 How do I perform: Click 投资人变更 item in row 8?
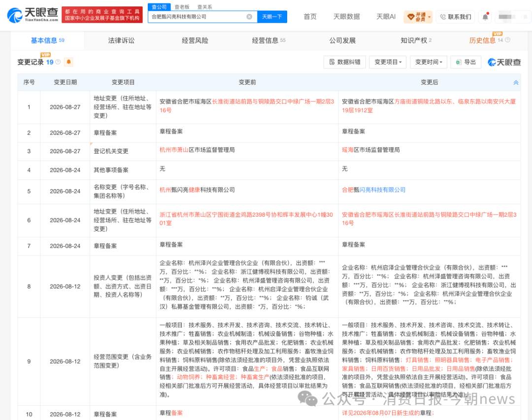tap(123, 287)
